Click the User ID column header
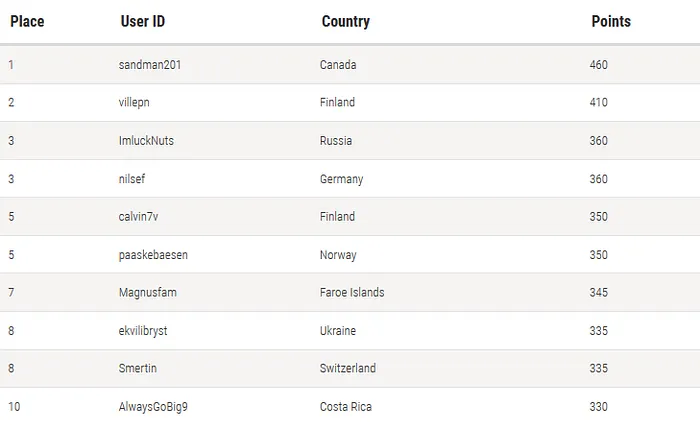Image resolution: width=700 pixels, height=425 pixels. click(x=142, y=21)
